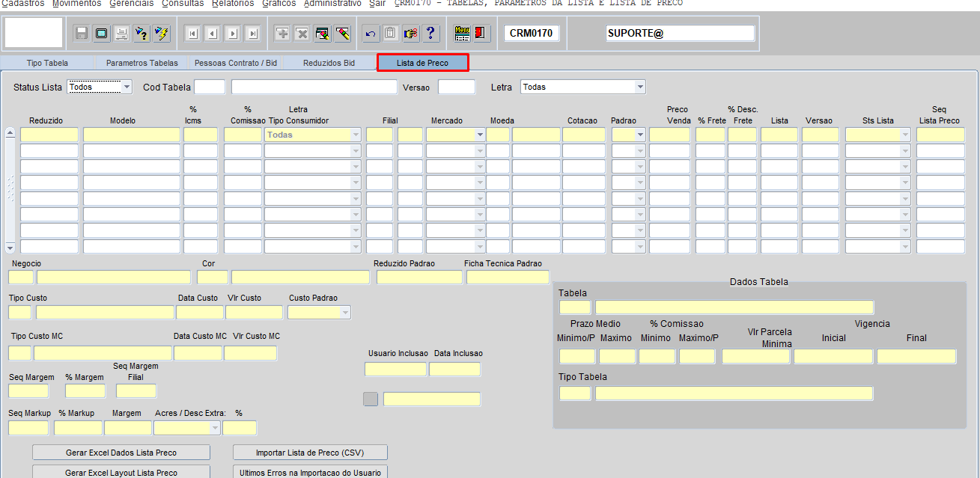Click the Vigencia Inicial field
Viewport: 980px width, 478px height.
833,356
